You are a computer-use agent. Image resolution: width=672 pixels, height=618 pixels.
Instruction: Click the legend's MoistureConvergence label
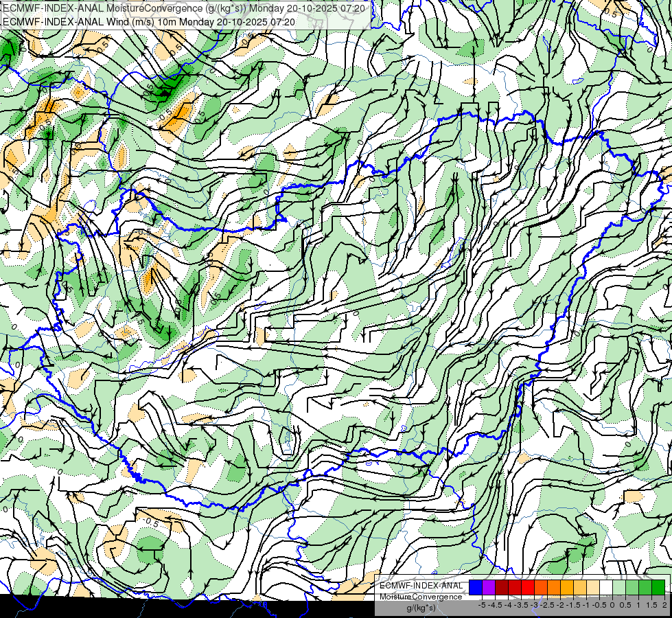point(421,597)
